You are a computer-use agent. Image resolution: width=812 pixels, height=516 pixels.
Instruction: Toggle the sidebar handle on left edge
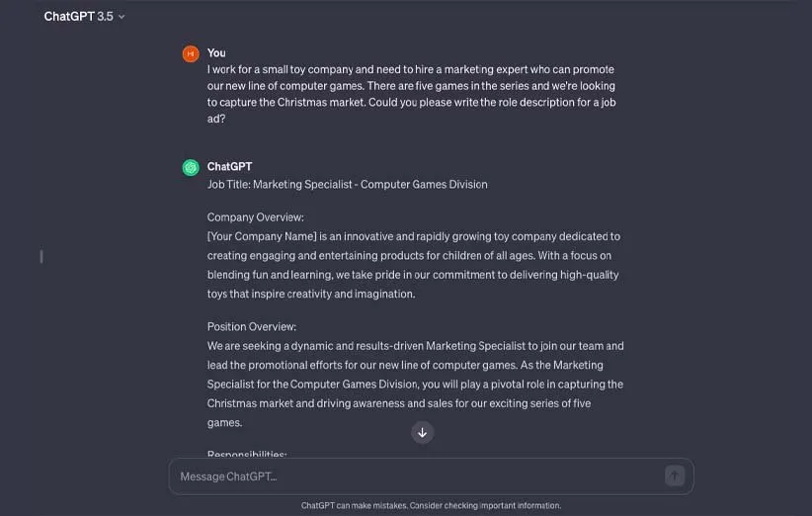[x=41, y=256]
